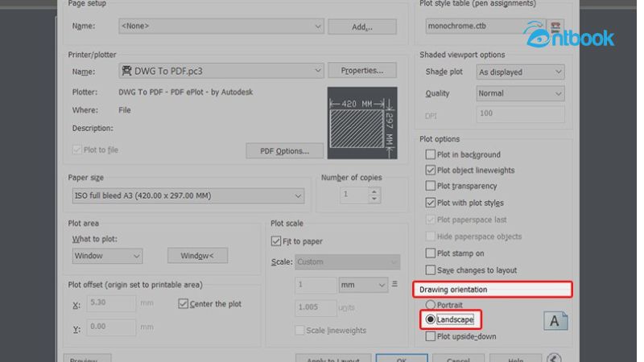644x362 pixels.
Task: Open the plot style table editor icon
Action: click(555, 27)
